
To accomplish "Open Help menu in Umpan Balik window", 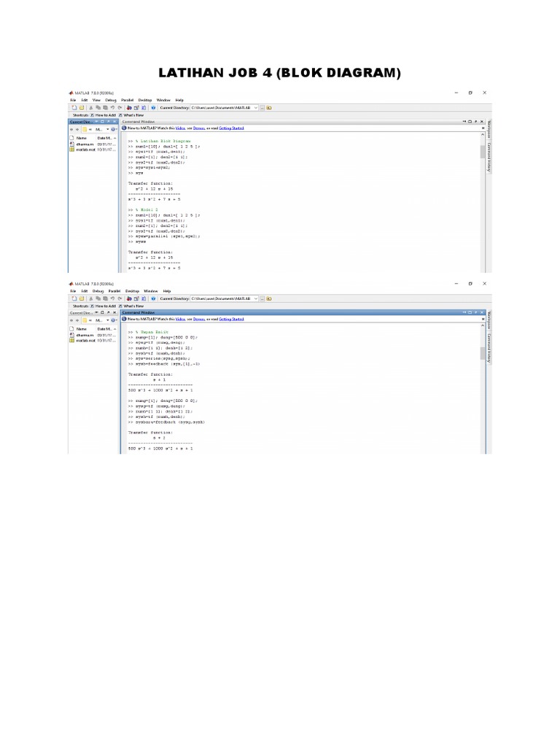I will pos(167,291).
